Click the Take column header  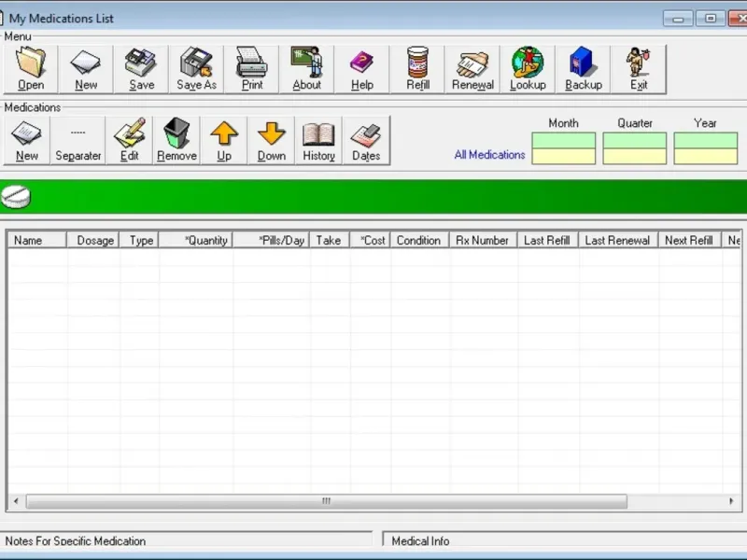[x=330, y=240]
